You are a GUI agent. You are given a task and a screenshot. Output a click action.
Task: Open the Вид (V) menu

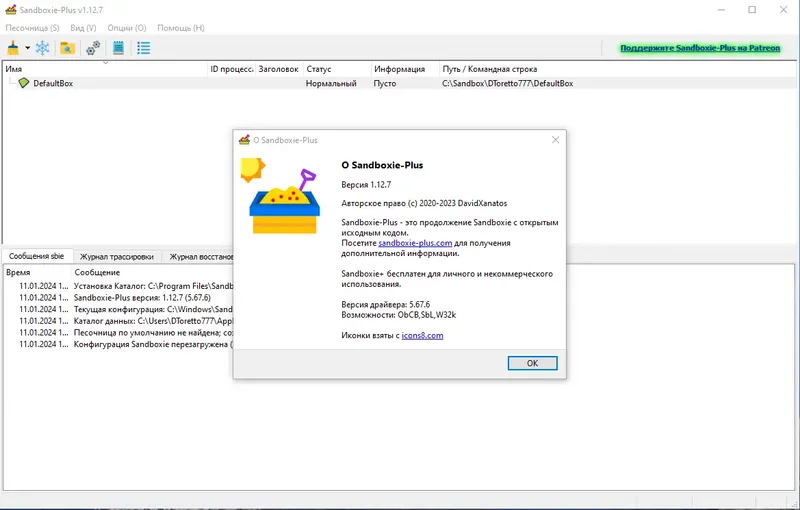tap(83, 28)
